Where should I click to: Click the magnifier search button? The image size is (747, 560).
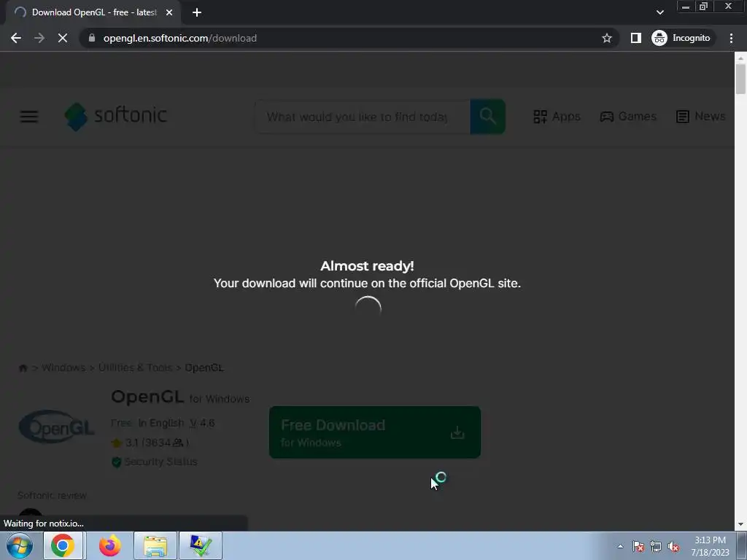488,116
